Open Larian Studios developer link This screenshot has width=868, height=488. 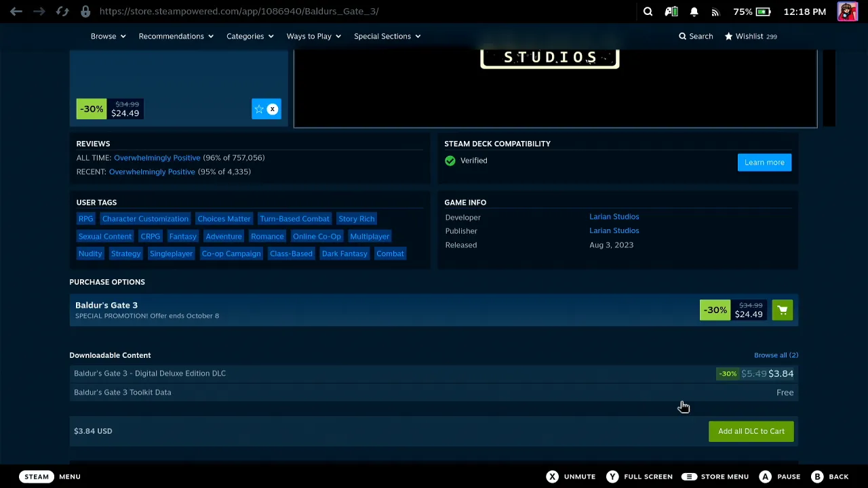click(x=614, y=217)
